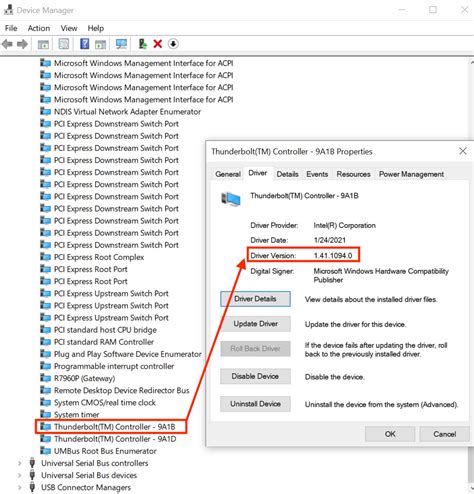Open the Help menu
This screenshot has width=474, height=494.
pos(96,28)
